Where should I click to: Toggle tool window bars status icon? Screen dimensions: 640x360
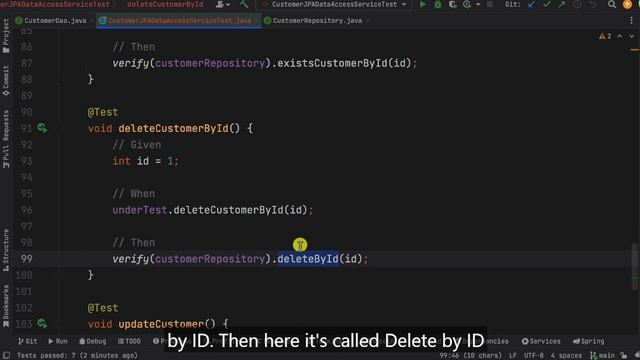6,356
